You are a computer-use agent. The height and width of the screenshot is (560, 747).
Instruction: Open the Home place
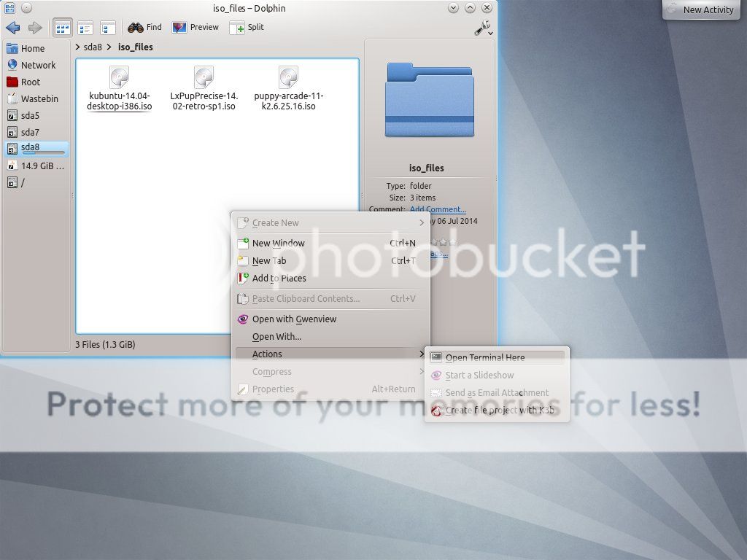coord(36,49)
